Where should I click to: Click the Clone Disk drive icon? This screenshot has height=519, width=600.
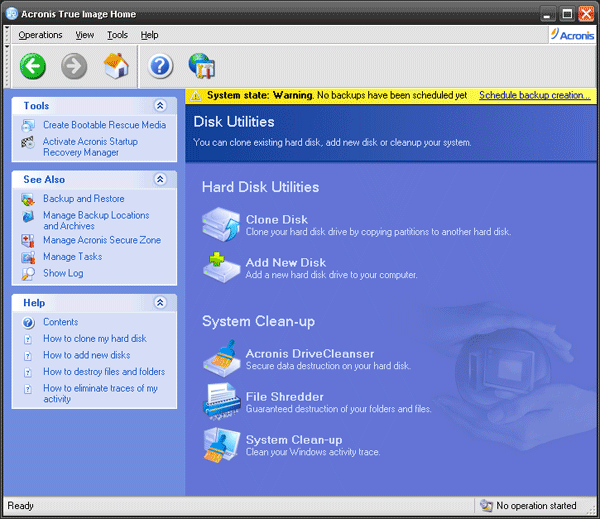[x=221, y=225]
